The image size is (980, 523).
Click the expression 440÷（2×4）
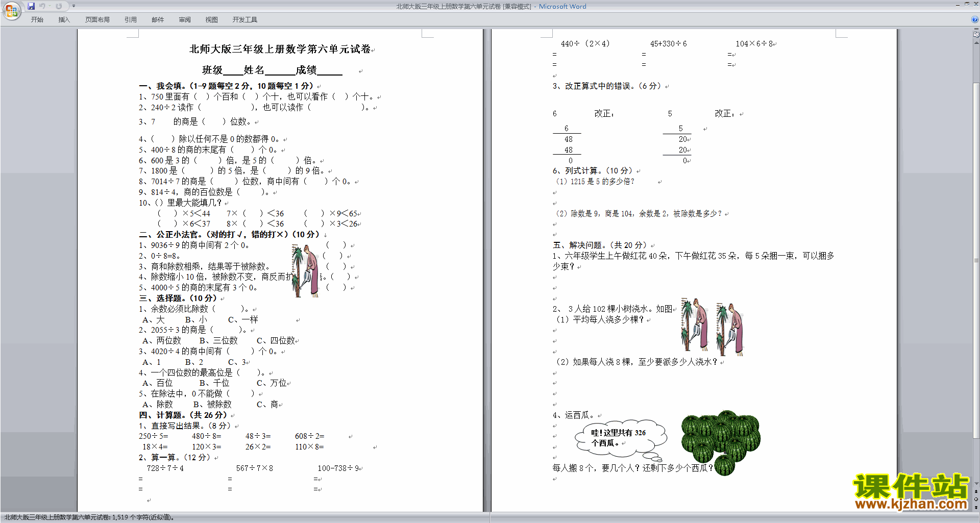[585, 44]
